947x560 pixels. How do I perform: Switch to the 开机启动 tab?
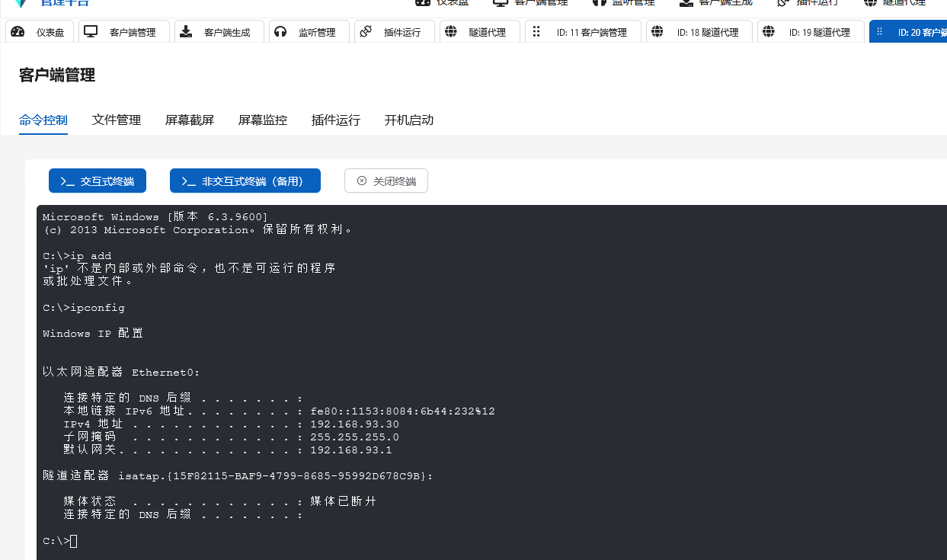pyautogui.click(x=408, y=120)
